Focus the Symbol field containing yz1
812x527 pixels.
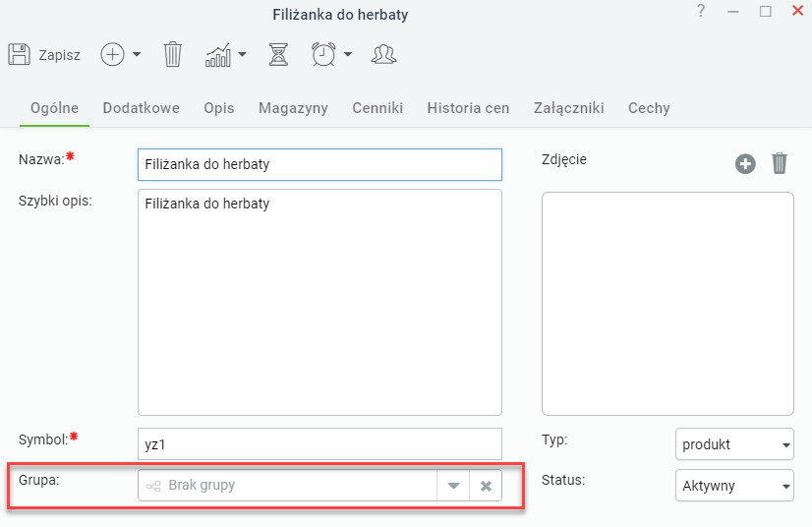tap(319, 444)
